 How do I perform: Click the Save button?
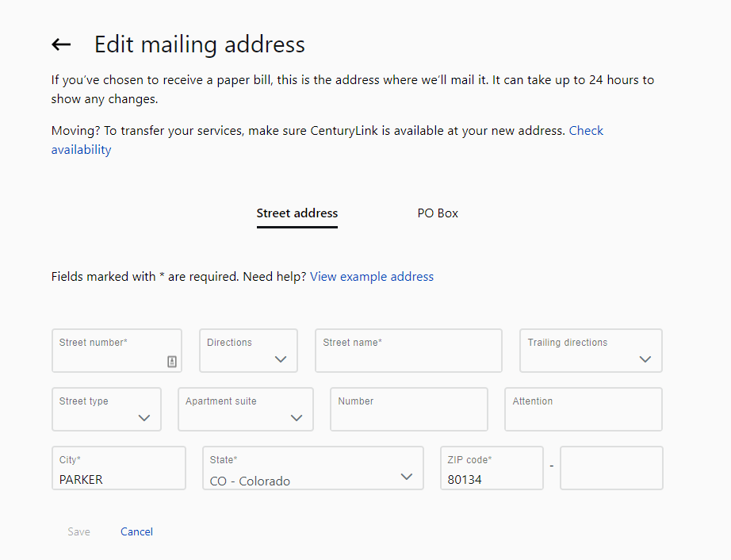click(x=78, y=532)
